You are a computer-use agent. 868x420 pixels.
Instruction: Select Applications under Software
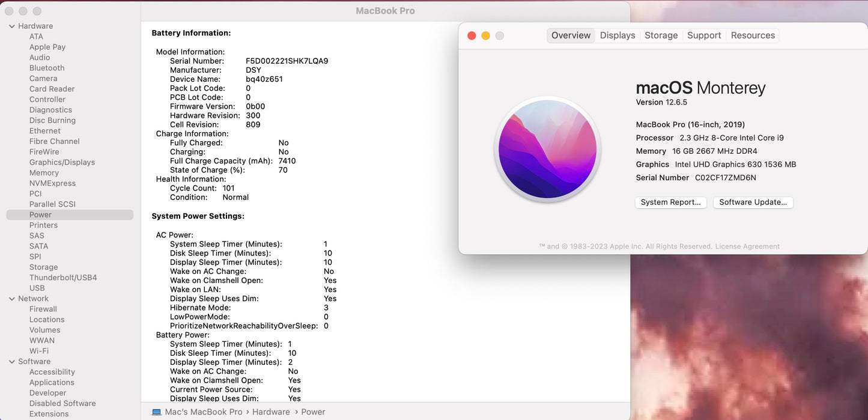pyautogui.click(x=52, y=382)
